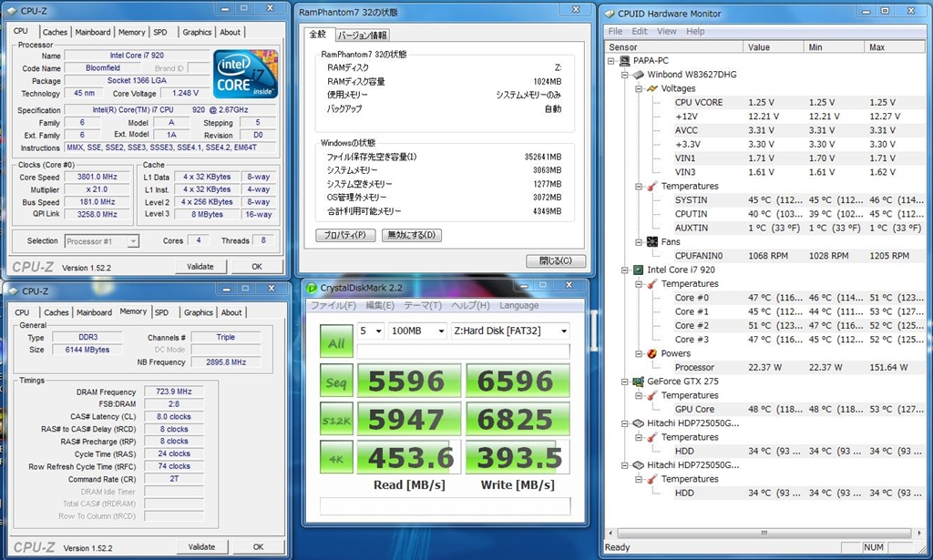Select the Core #2 temperature row
The image size is (933, 560).
coord(800,326)
